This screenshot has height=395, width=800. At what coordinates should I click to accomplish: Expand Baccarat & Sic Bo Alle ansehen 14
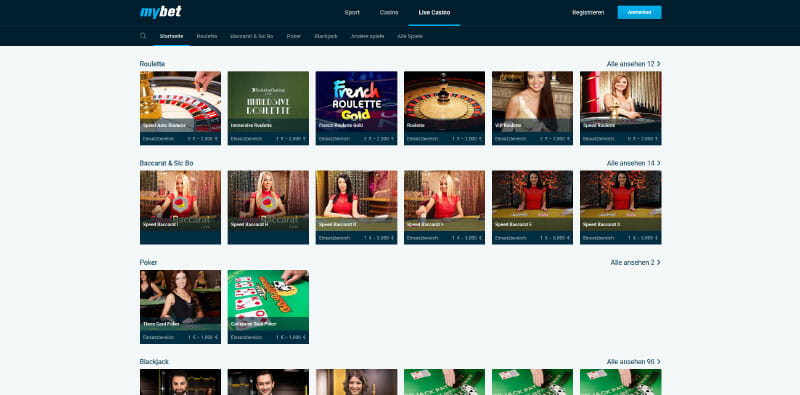click(x=634, y=163)
